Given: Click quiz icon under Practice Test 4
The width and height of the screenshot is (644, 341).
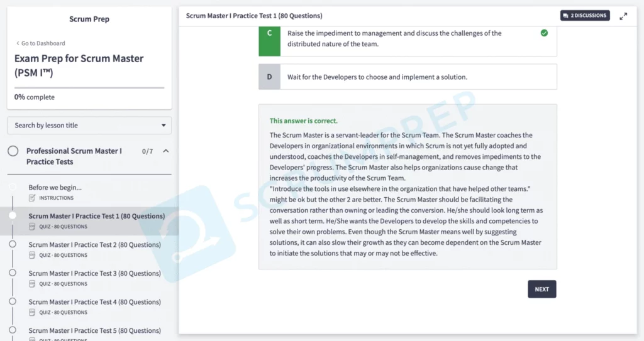Looking at the screenshot, I should (32, 312).
